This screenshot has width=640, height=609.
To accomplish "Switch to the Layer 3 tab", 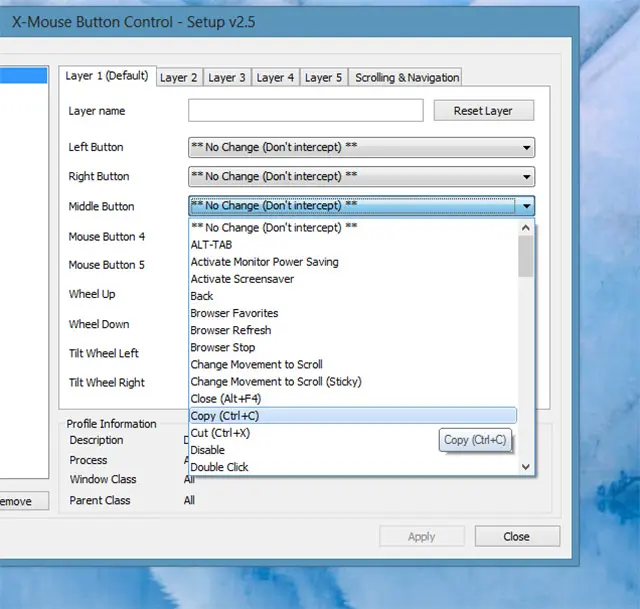I will click(227, 78).
